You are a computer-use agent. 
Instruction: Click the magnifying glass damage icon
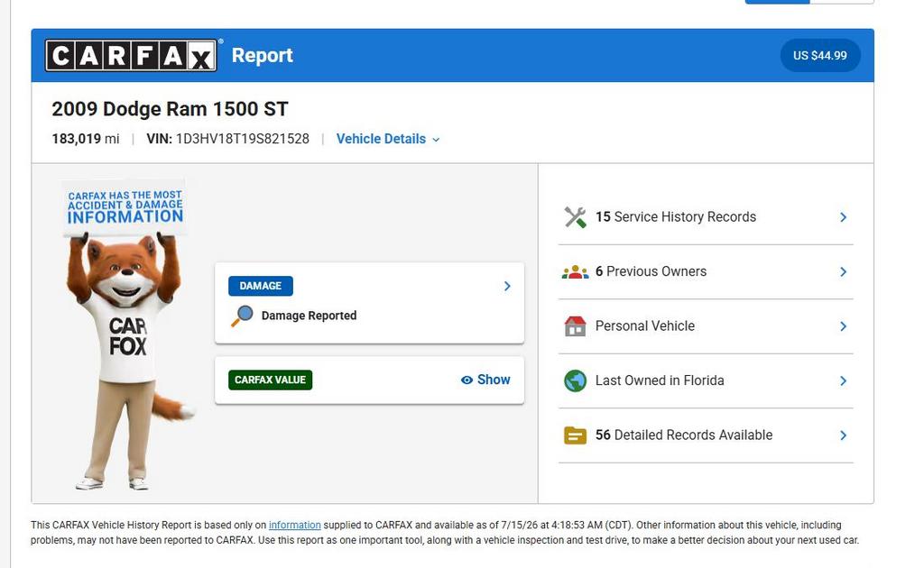pyautogui.click(x=242, y=316)
